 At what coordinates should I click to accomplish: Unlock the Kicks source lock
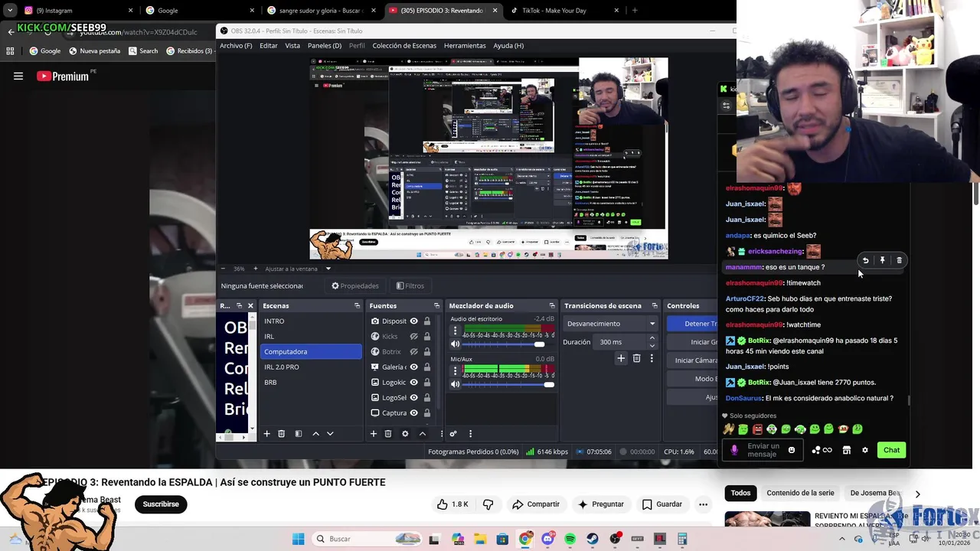[426, 337]
